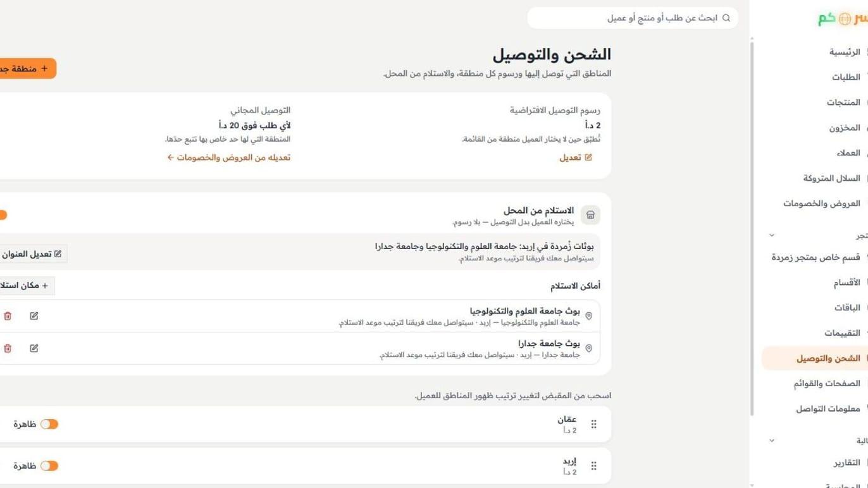Click the orange new zone button
The width and height of the screenshot is (868, 488).
pyautogui.click(x=27, y=68)
